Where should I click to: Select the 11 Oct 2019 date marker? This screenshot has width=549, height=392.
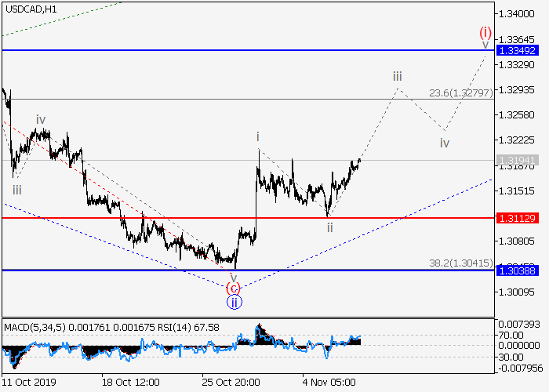[28, 383]
